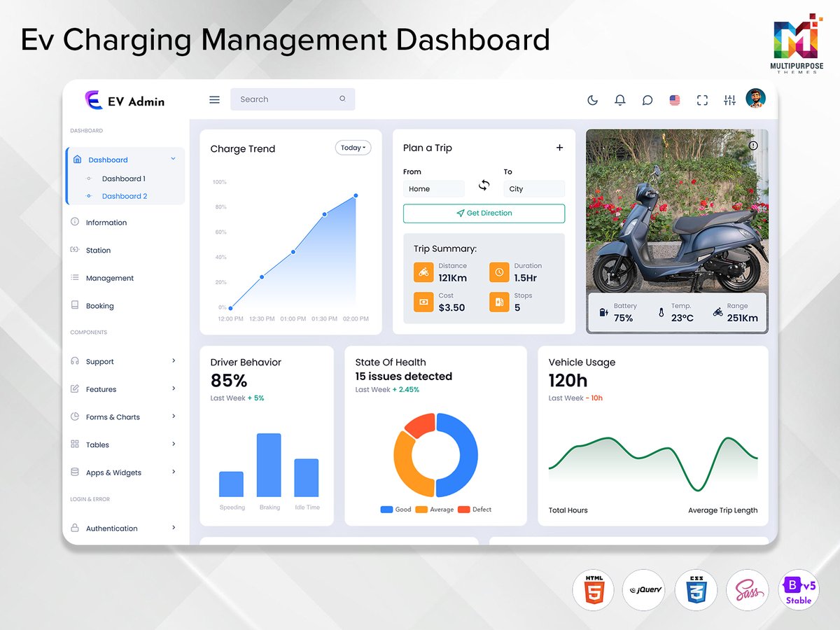Viewport: 840px width, 630px height.
Task: Click the plus icon in Plan a Trip
Action: [559, 148]
